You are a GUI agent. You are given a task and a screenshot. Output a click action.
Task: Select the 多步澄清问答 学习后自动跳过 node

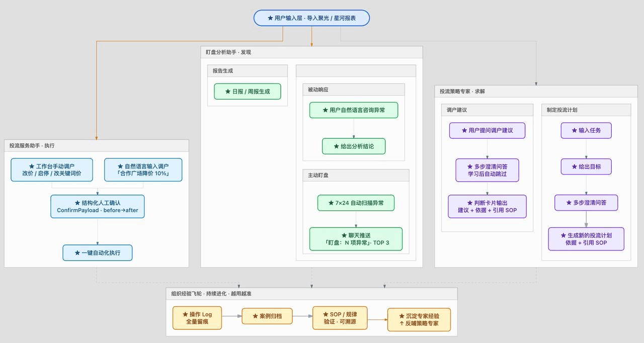487,170
